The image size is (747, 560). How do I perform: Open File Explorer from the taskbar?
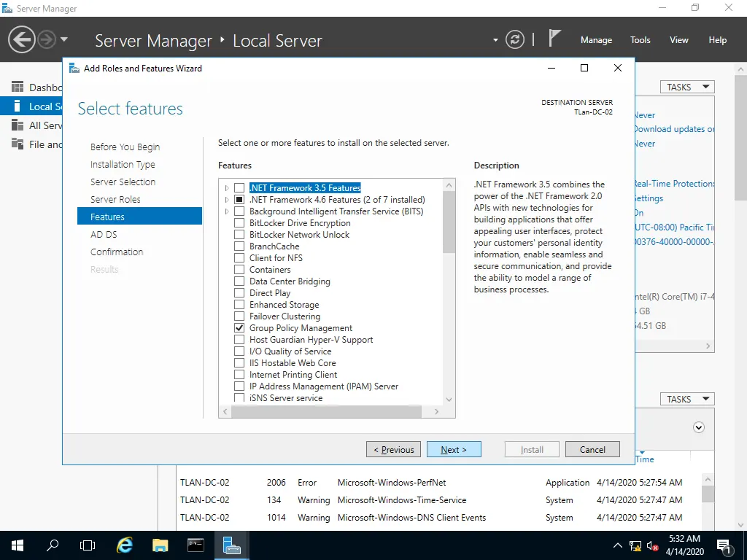[x=160, y=545]
